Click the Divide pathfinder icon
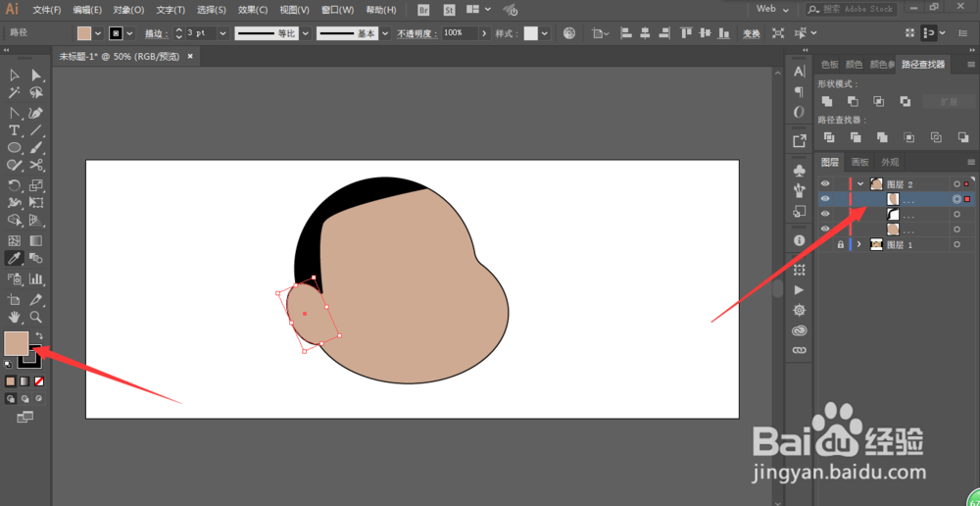 tap(829, 137)
